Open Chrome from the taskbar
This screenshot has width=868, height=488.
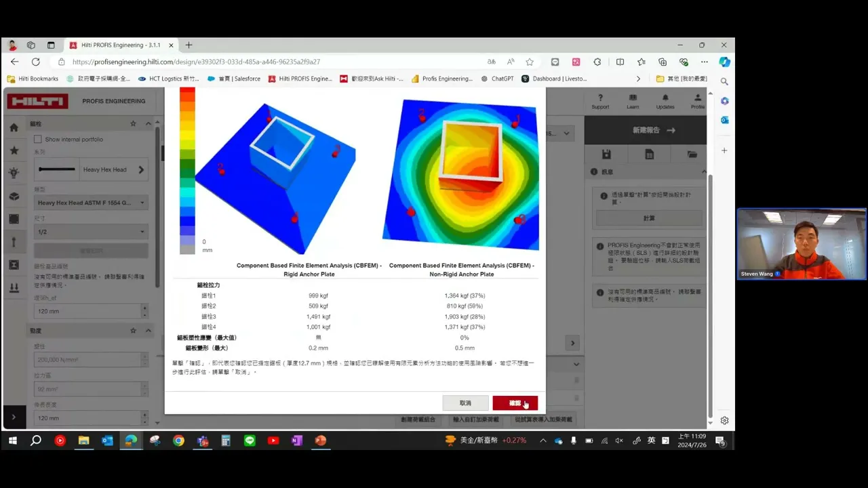coord(178,441)
